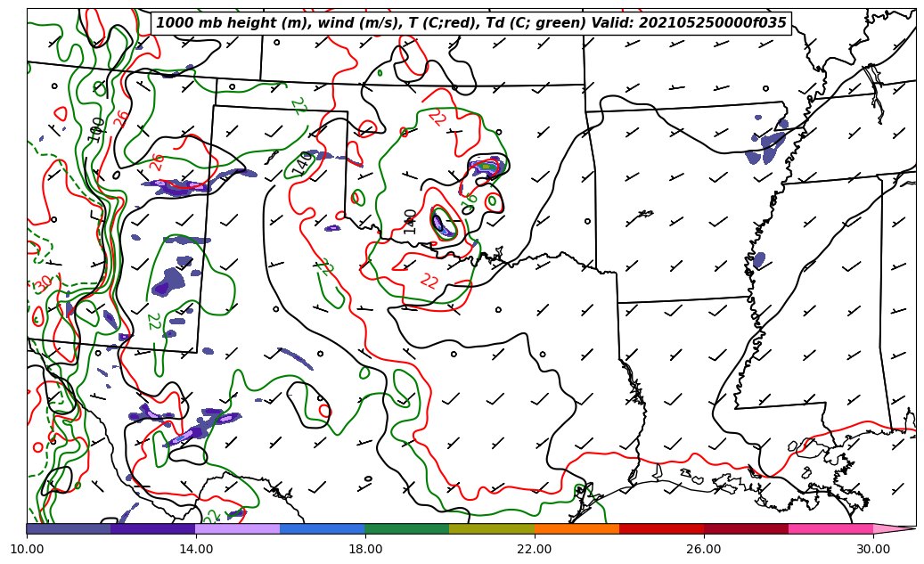Select the dark crimson 26-28 colorbar segment
Viewport: 924px width, 564px height.
point(746,528)
